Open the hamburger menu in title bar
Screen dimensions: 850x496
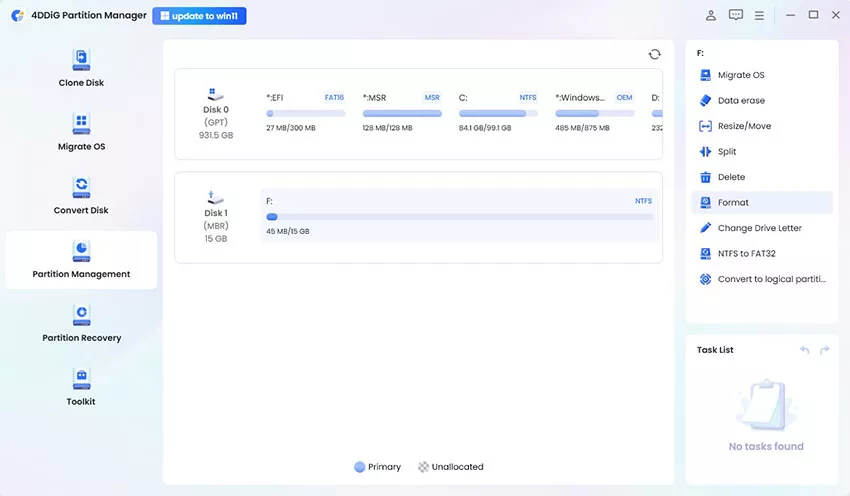coord(760,16)
